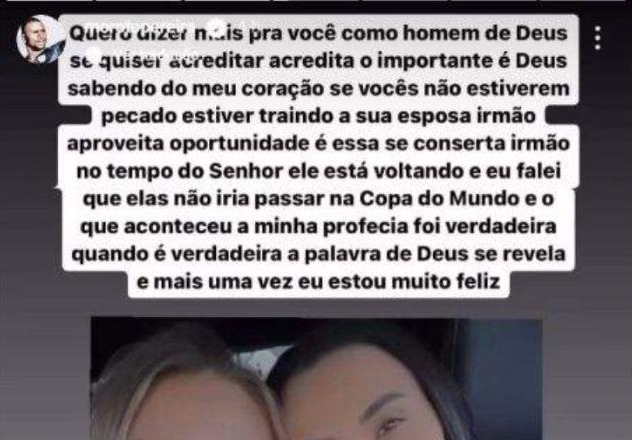Click the final line 'eu estou muito feliz'

(x=399, y=282)
